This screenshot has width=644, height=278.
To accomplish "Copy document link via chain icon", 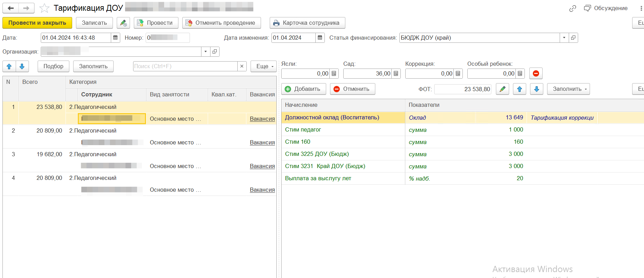I will tap(573, 8).
